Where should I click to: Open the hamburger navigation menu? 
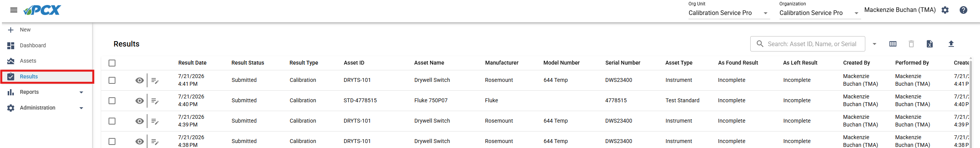point(14,10)
